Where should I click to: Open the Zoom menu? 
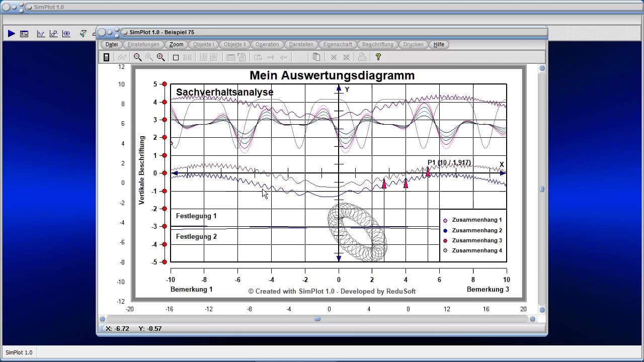pyautogui.click(x=176, y=44)
